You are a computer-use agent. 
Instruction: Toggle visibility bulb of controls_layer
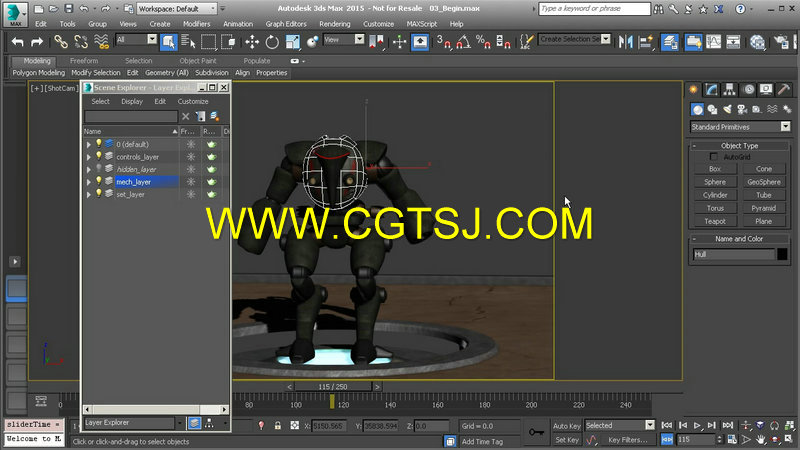pyautogui.click(x=99, y=156)
